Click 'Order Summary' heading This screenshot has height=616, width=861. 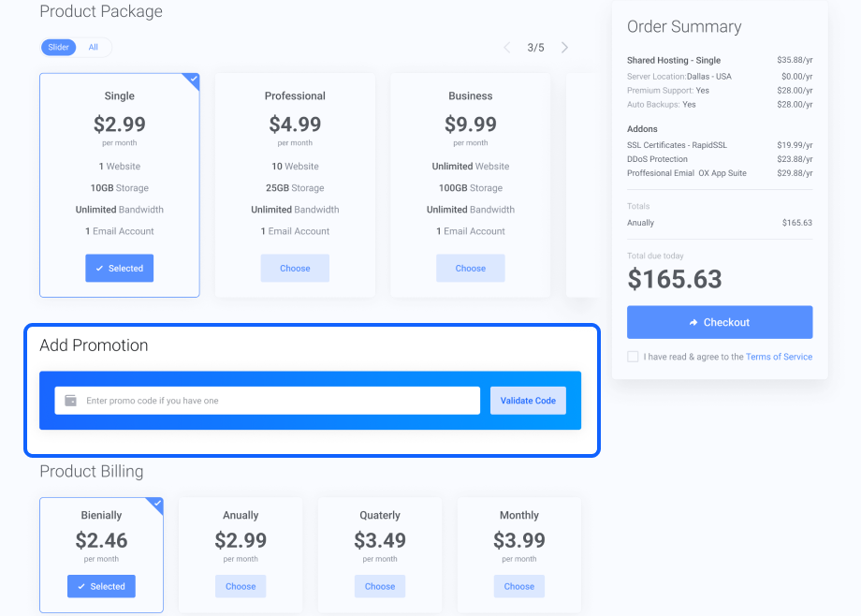(x=684, y=26)
